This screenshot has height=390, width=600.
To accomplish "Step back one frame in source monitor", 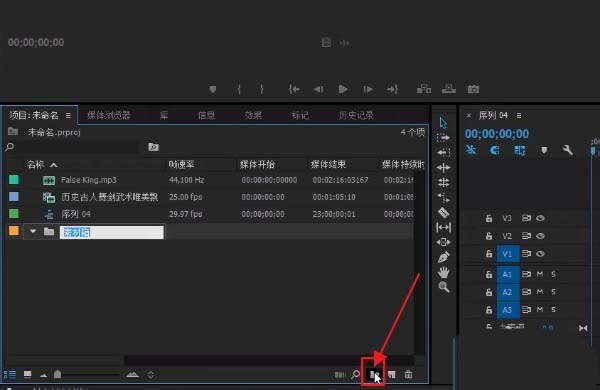I will pyautogui.click(x=318, y=90).
